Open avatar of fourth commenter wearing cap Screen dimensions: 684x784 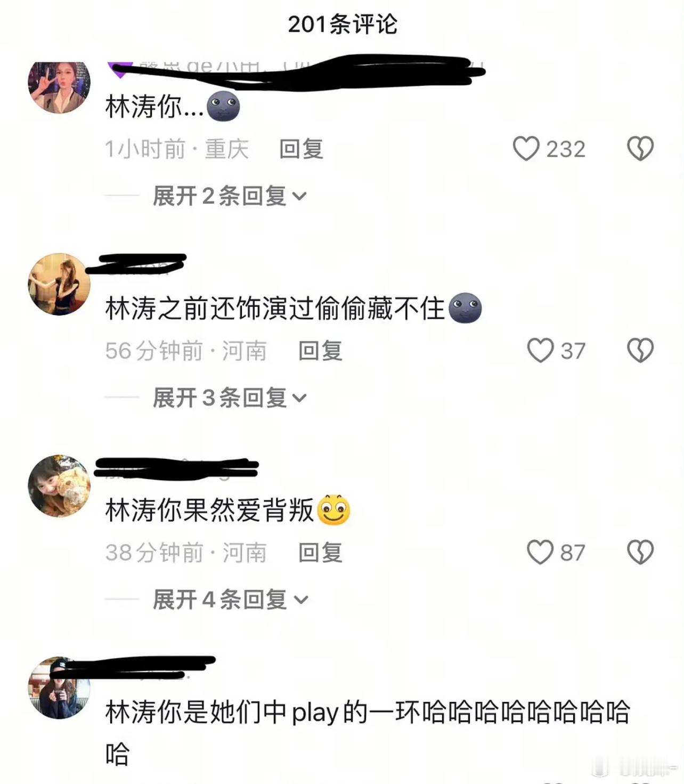59,688
